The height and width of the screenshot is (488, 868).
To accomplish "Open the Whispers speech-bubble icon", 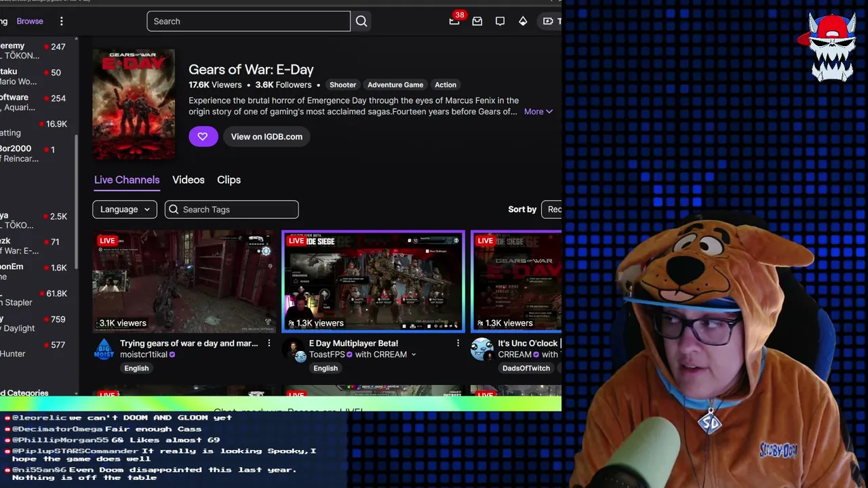I will coord(500,21).
